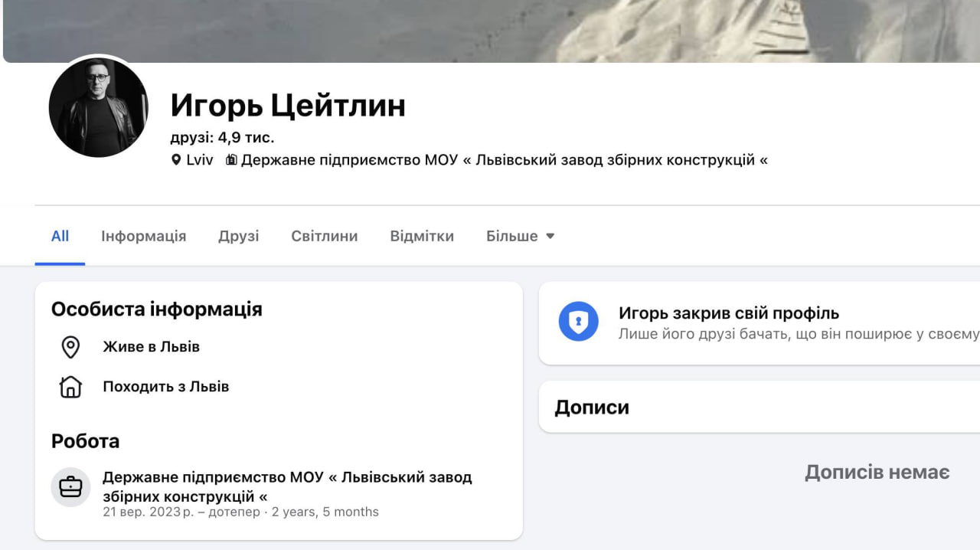980x550 pixels.
Task: Click the profile name 'Игорь Цейтлин'
Action: tap(288, 105)
